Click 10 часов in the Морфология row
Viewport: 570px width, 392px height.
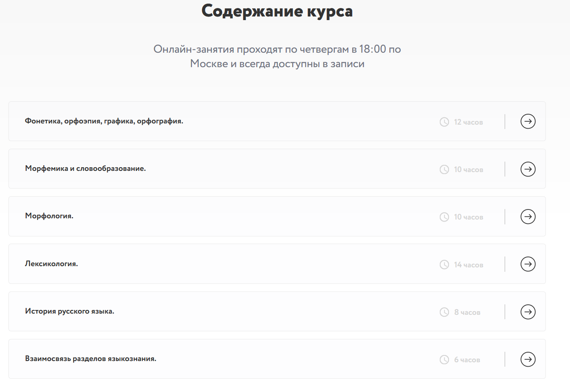pyautogui.click(x=469, y=217)
